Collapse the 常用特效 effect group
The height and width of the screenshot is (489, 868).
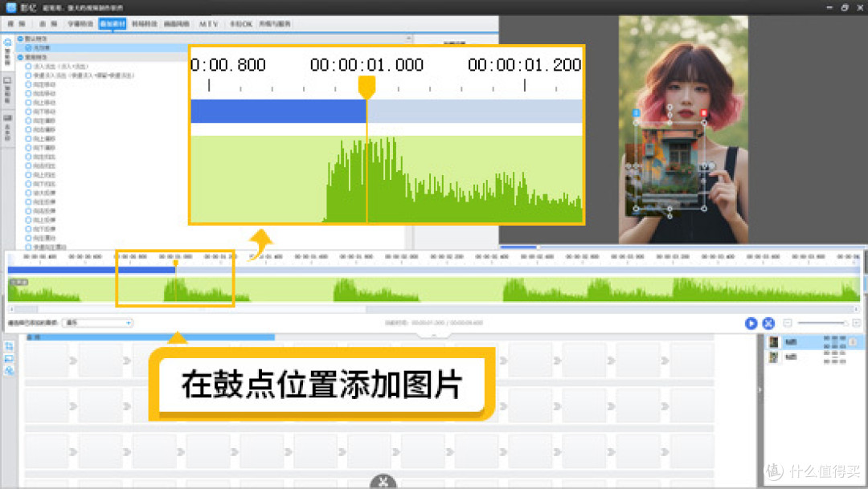coord(20,57)
